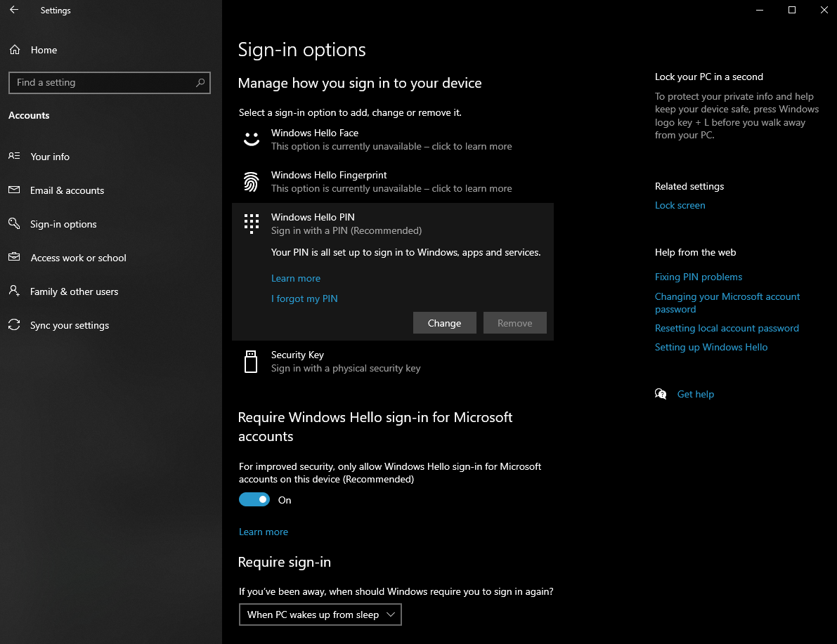Image resolution: width=837 pixels, height=644 pixels.
Task: Open Fixing PIN problems help link
Action: tap(698, 277)
